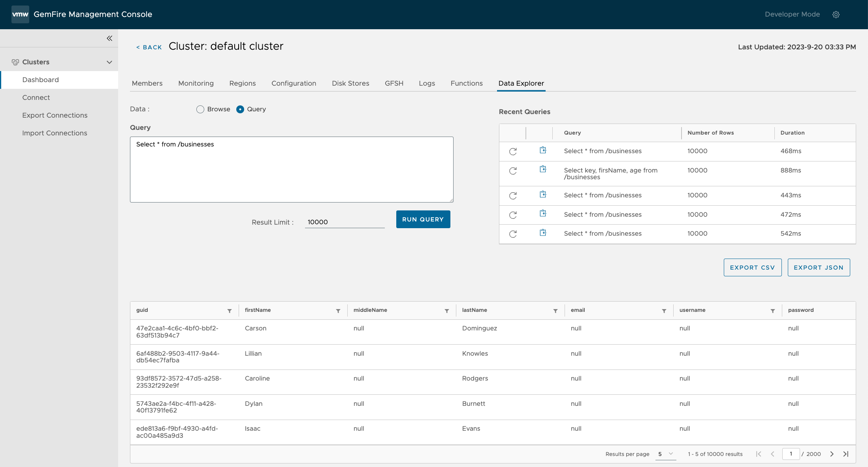868x467 pixels.
Task: Select the Isaac Evans row
Action: pyautogui.click(x=493, y=432)
